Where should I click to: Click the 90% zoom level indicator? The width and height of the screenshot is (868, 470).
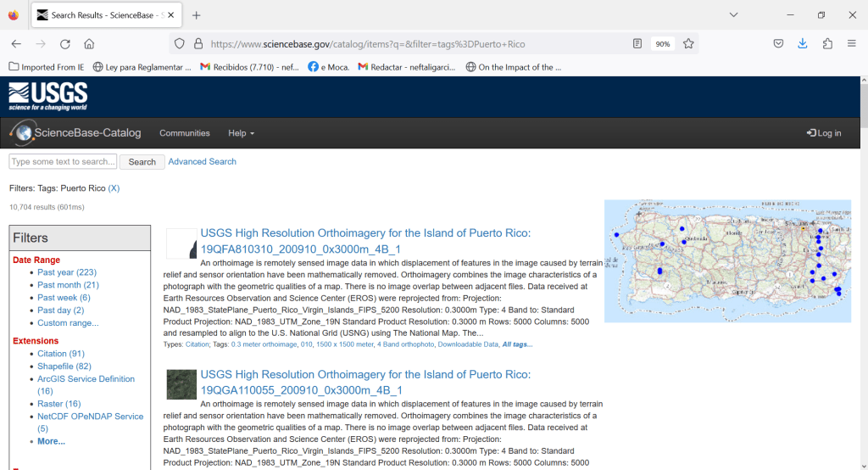tap(663, 44)
